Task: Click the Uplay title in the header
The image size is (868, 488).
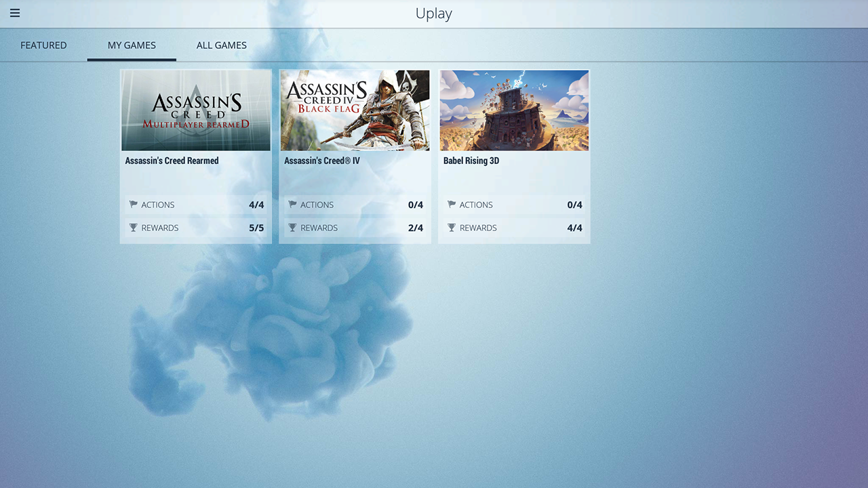Action: [x=434, y=14]
